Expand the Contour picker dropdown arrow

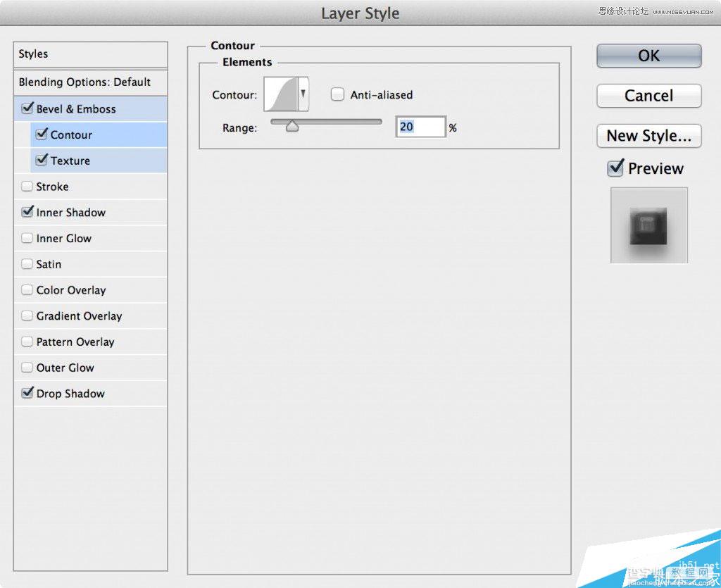(303, 94)
